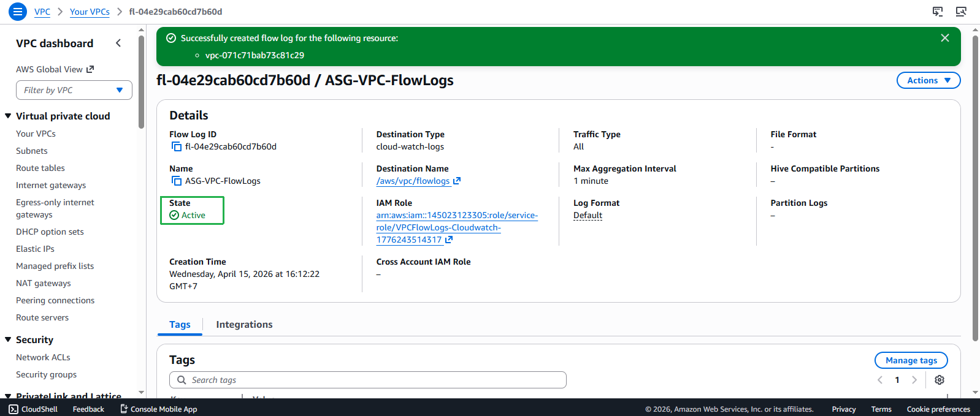Go to Your VPCs breadcrumb link
Viewport: 980px width, 416px height.
point(90,12)
